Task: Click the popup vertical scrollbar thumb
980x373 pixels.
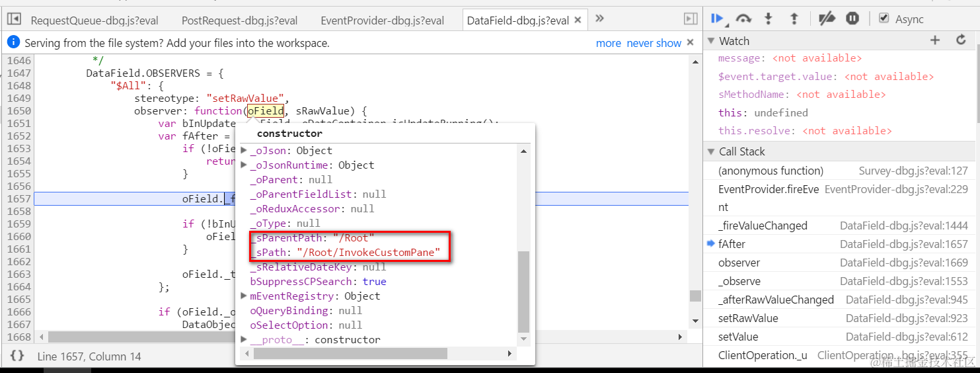Action: tap(524, 292)
